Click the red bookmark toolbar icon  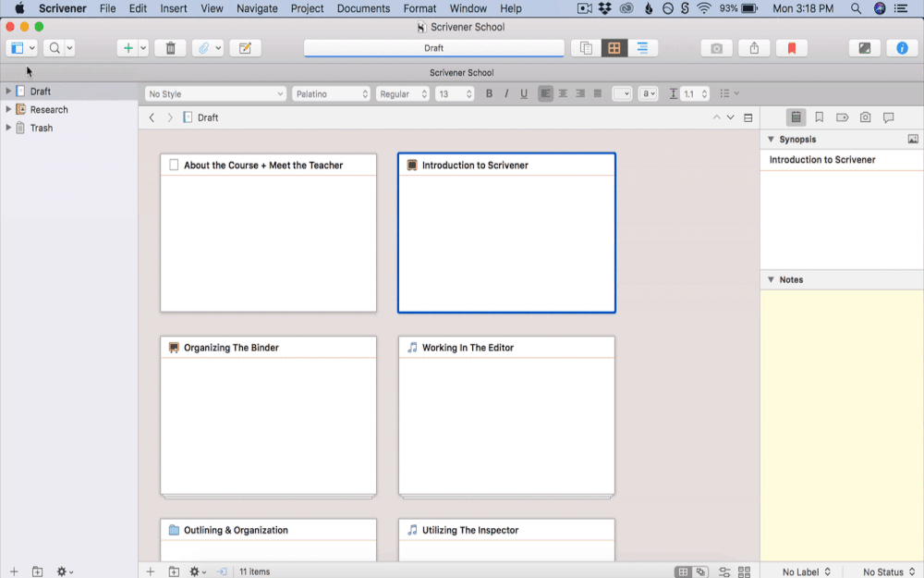pyautogui.click(x=791, y=48)
